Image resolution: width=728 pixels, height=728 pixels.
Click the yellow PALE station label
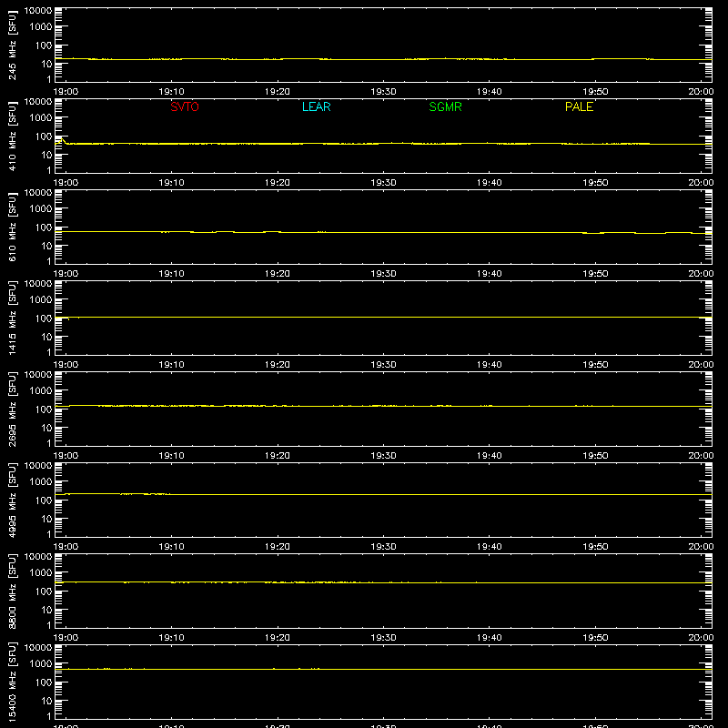(579, 106)
